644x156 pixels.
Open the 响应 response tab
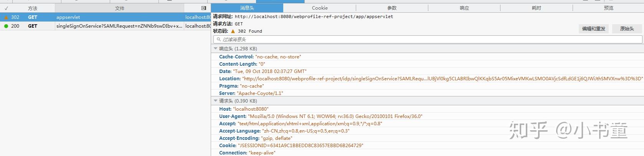point(464,8)
